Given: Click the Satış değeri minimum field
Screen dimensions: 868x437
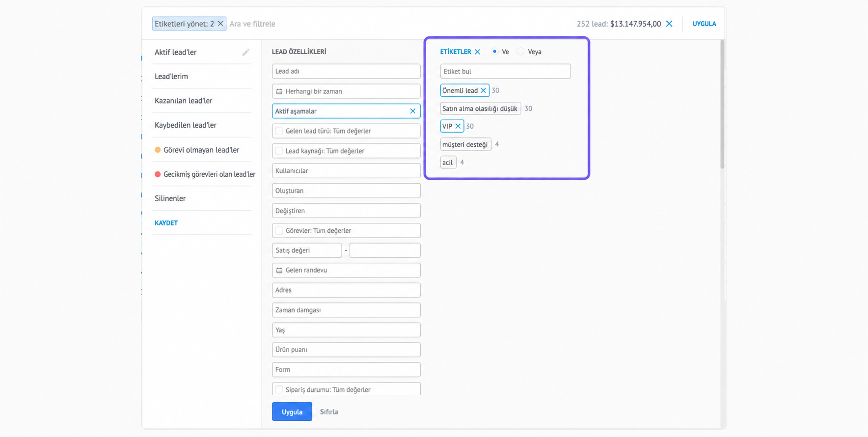Looking at the screenshot, I should tap(307, 250).
